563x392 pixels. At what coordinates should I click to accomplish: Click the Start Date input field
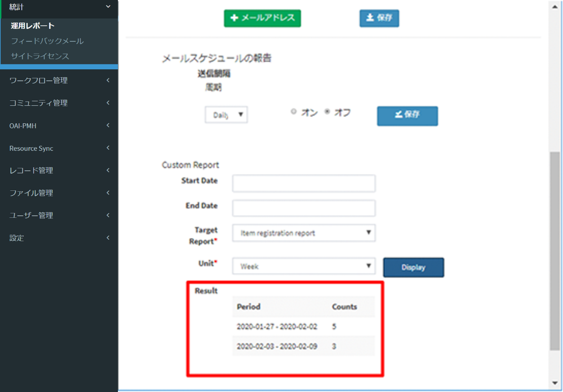coord(304,183)
